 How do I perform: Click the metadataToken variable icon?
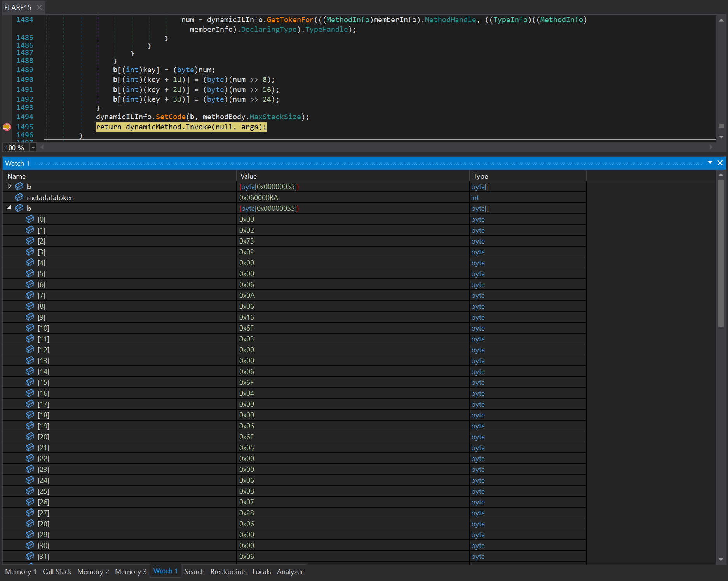(x=19, y=197)
